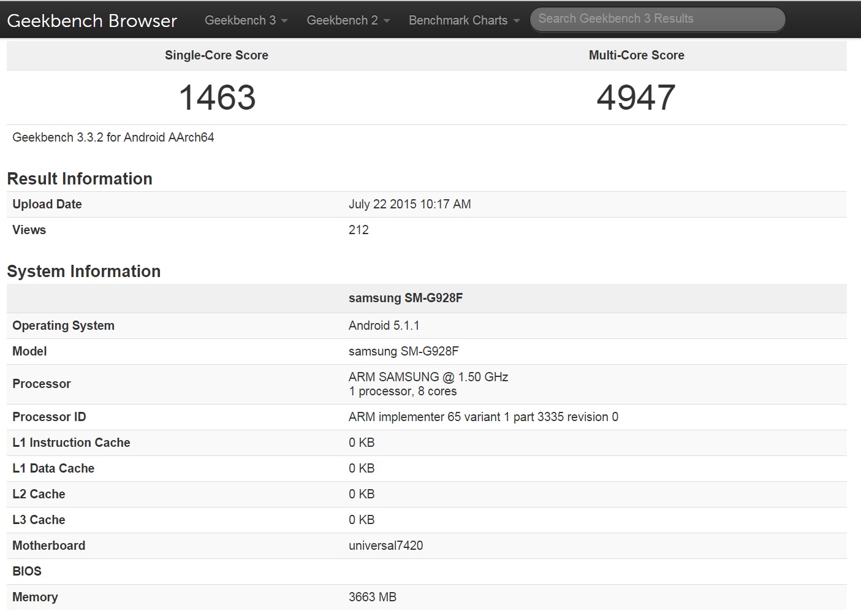861x616 pixels.
Task: Expand the Benchmark Charts menu
Action: (464, 20)
